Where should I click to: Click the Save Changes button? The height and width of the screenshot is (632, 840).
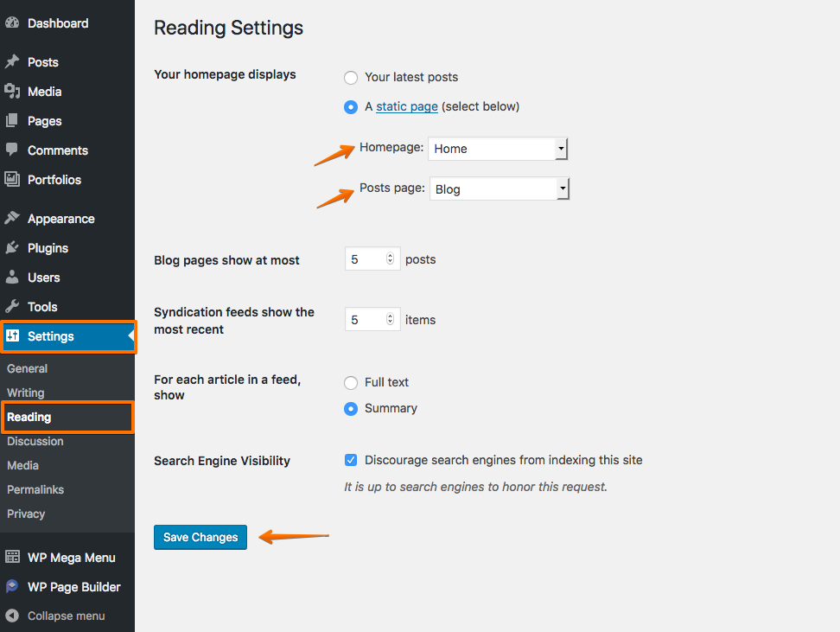200,537
